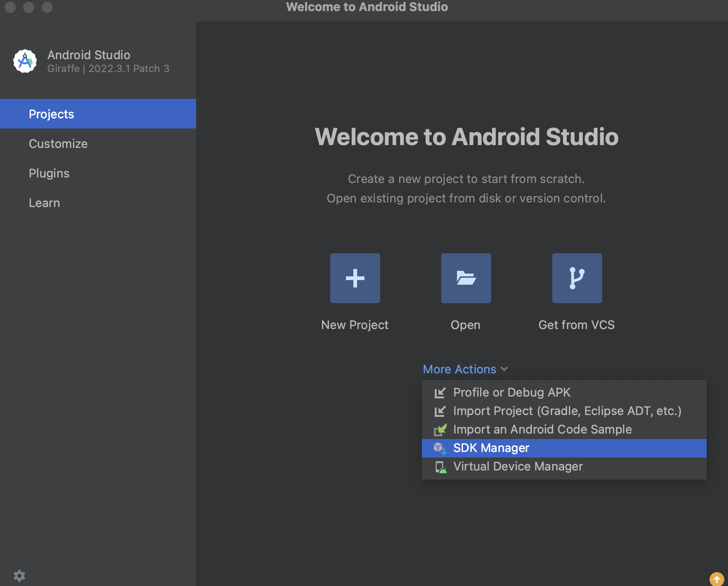Open the Plugins tab
Viewport: 728px width, 586px height.
point(98,173)
